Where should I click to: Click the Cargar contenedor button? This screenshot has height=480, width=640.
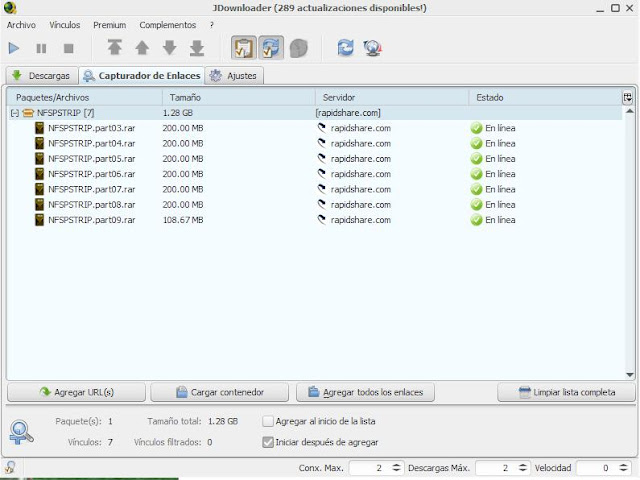click(x=220, y=392)
